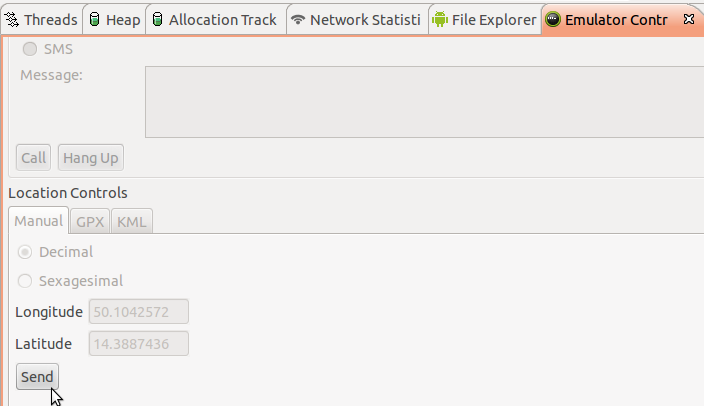Switch to the Heap tab

[x=114, y=20]
